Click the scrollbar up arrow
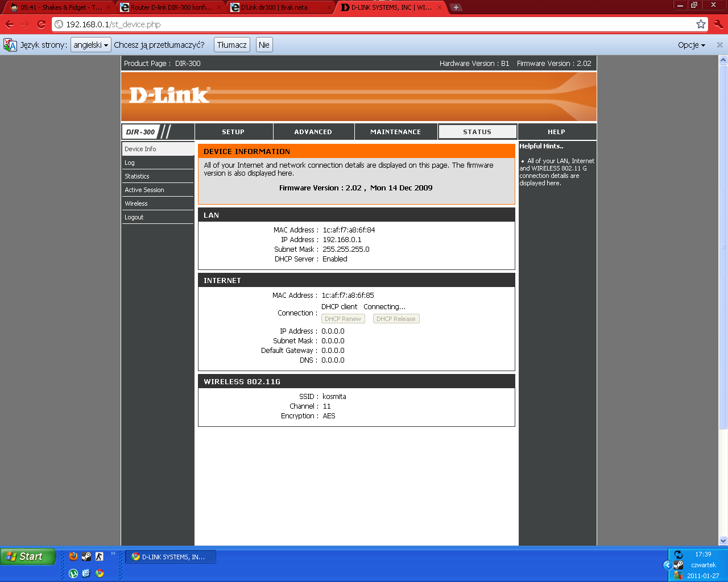The width and height of the screenshot is (728, 582). (723, 60)
